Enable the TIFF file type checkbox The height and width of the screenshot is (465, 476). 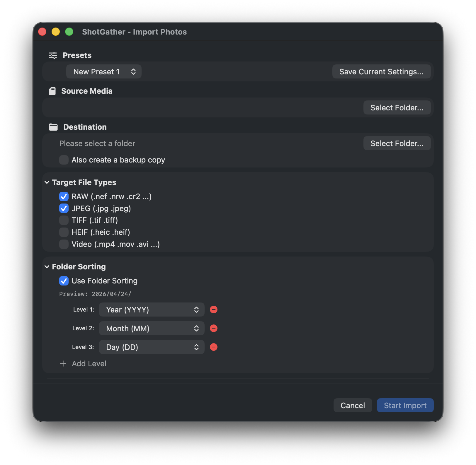[x=64, y=220]
